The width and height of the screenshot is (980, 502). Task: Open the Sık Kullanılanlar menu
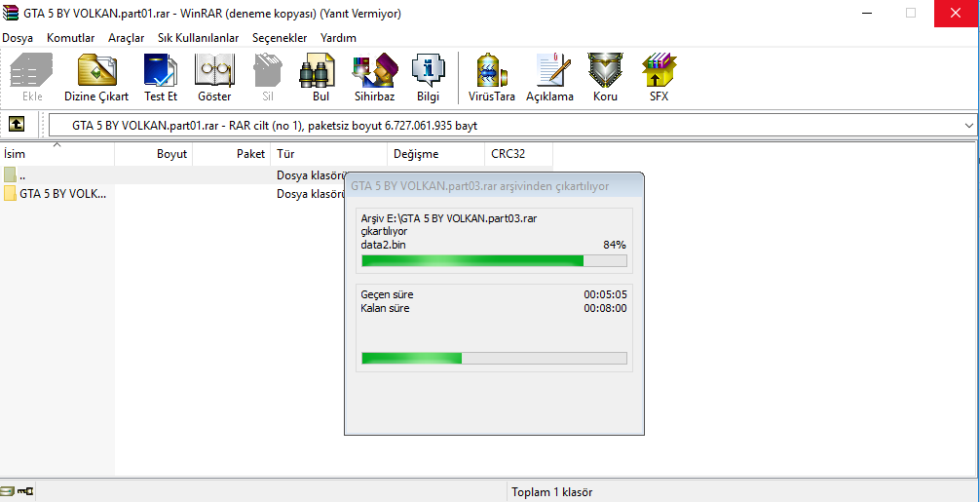point(198,38)
